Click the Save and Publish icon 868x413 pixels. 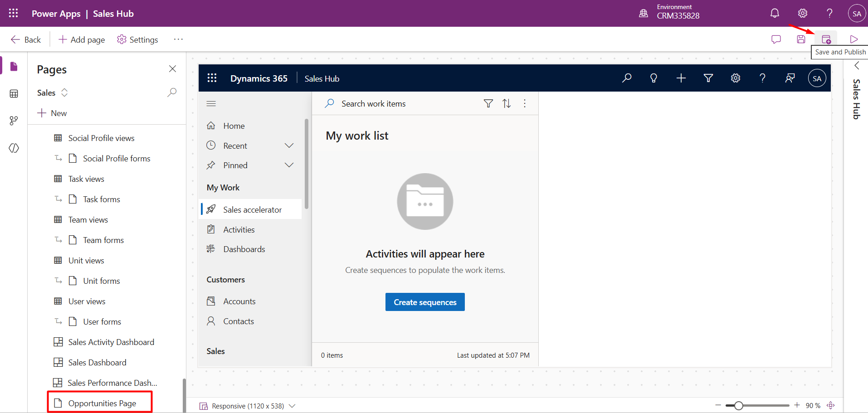point(826,39)
